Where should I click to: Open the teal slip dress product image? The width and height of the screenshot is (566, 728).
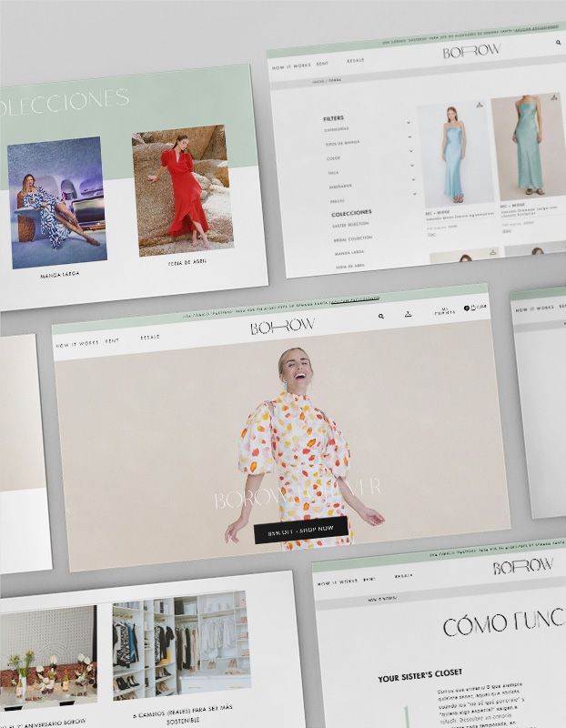point(529,147)
